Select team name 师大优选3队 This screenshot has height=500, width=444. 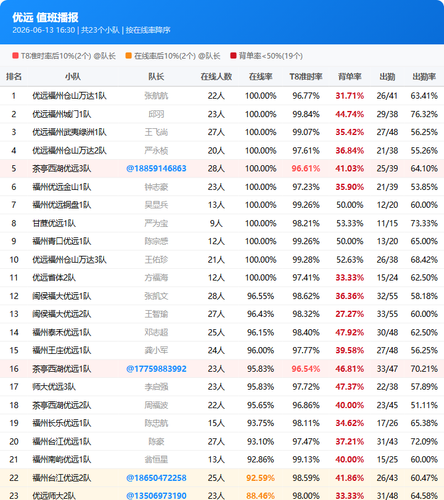click(x=54, y=387)
